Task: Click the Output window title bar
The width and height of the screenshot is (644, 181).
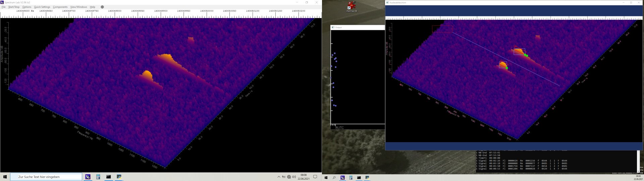Action: [358, 27]
